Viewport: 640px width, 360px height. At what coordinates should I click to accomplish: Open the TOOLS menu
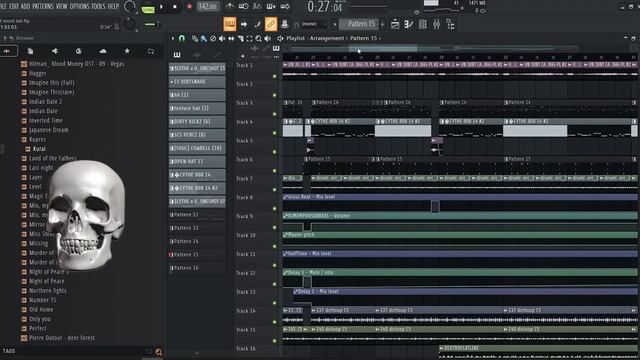click(98, 6)
